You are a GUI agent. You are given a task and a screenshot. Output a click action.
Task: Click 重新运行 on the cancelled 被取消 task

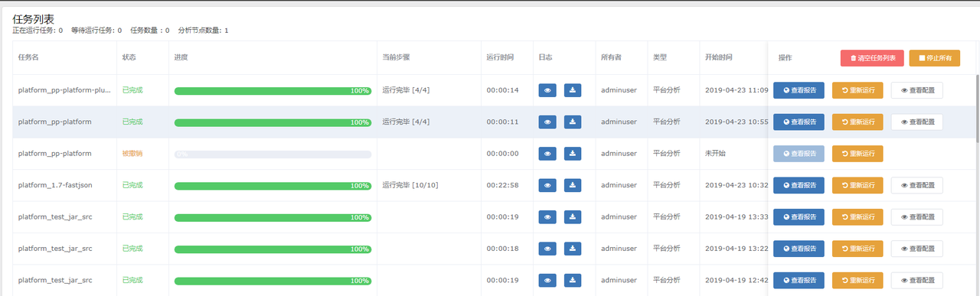[857, 154]
